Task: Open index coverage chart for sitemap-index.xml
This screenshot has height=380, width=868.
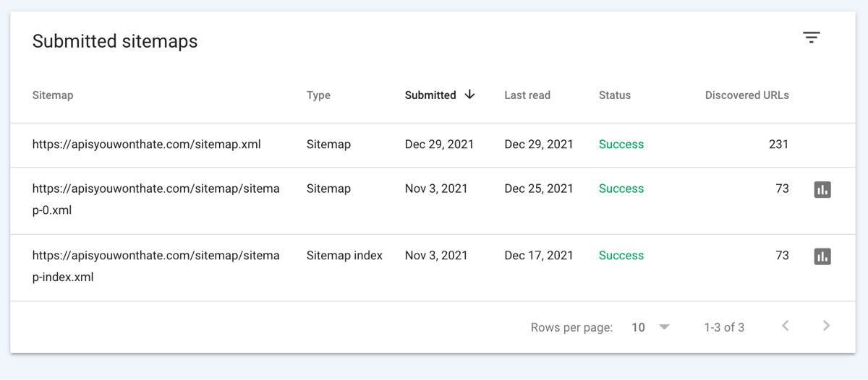Action: (x=822, y=256)
